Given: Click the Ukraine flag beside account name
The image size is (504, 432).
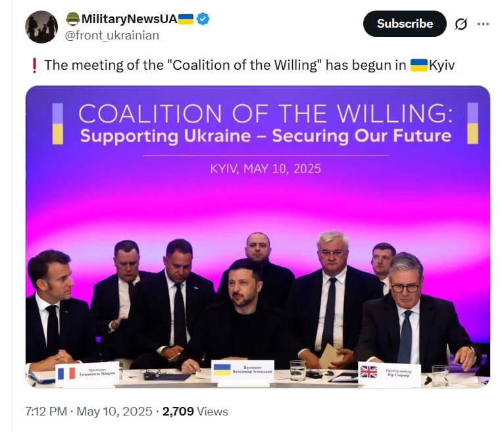Looking at the screenshot, I should tap(186, 19).
